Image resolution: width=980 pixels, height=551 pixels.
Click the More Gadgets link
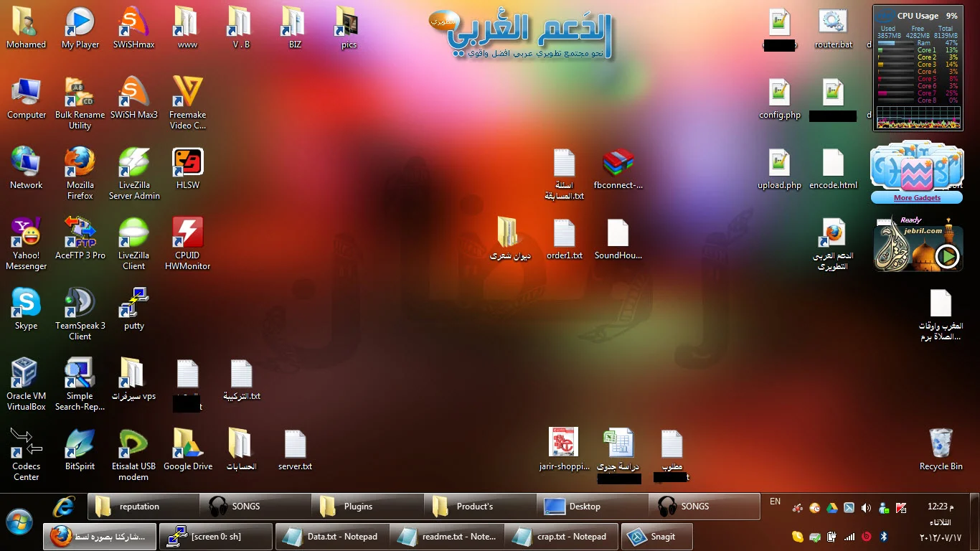(917, 198)
